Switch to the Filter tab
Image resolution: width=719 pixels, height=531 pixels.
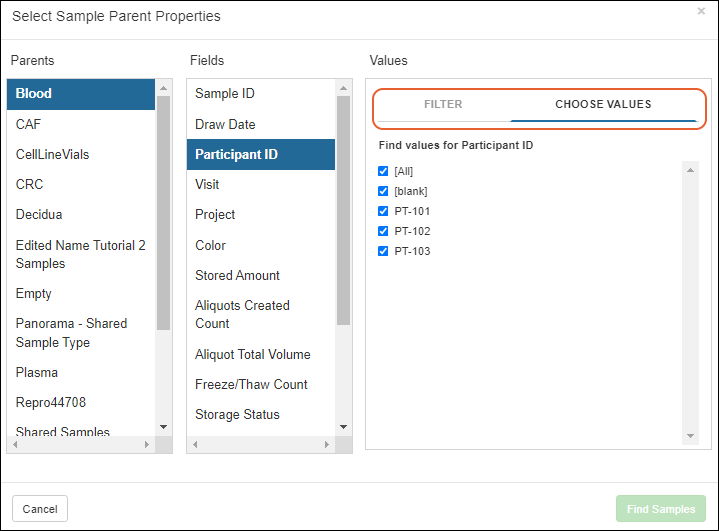pyautogui.click(x=443, y=105)
